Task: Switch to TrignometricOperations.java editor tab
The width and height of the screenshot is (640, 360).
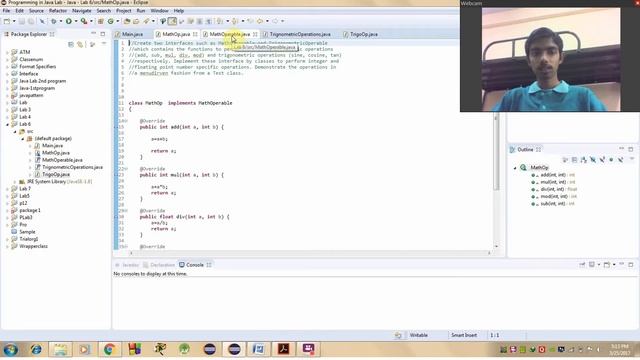Action: 300,34
